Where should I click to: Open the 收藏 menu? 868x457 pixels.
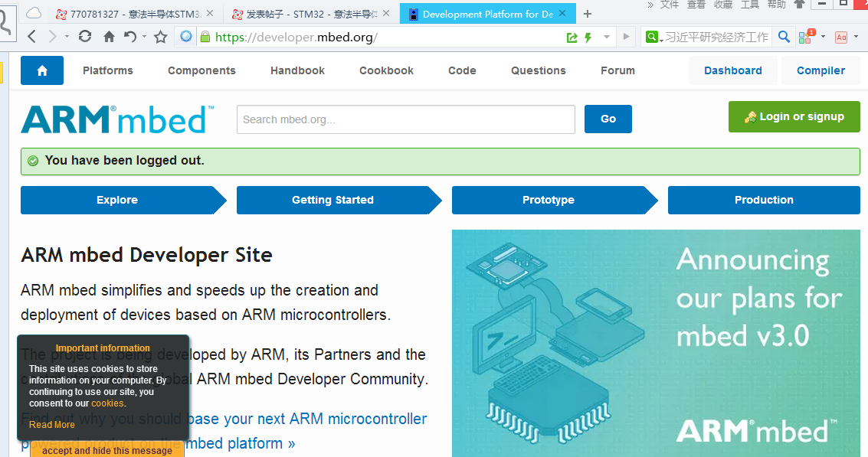pos(723,5)
